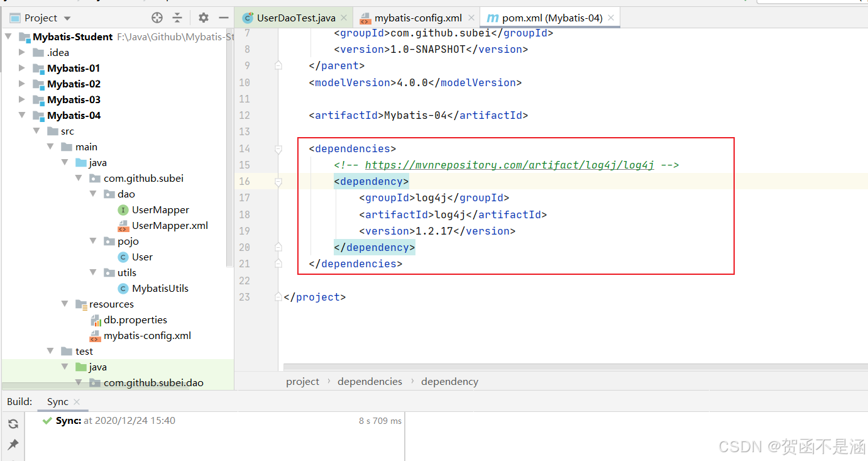This screenshot has width=868, height=461.
Task: Close the pom.xml (Mybatis-04) tab
Action: tap(611, 18)
